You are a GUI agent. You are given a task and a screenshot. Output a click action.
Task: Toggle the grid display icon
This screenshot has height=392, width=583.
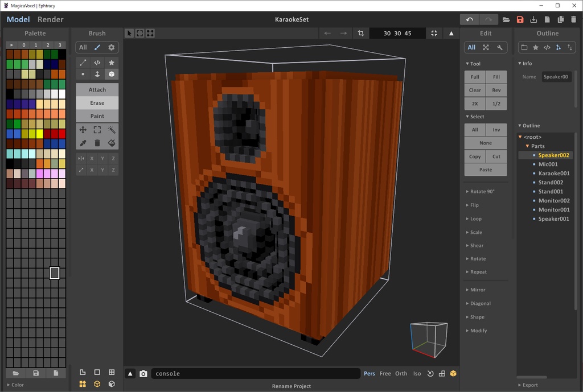(x=112, y=372)
